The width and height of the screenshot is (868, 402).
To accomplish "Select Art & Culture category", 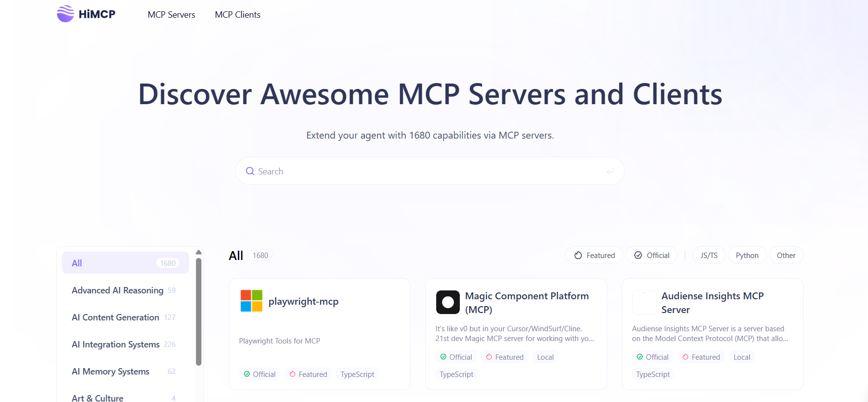I will (125, 397).
